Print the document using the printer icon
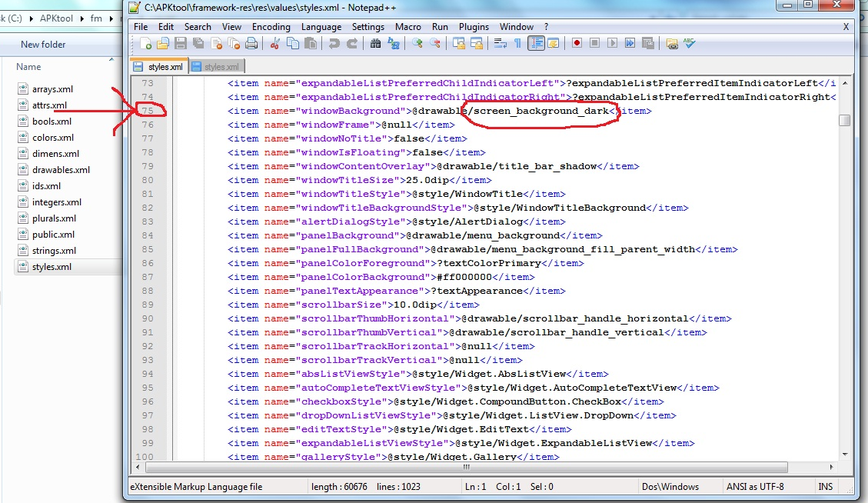The image size is (868, 503). pos(251,43)
